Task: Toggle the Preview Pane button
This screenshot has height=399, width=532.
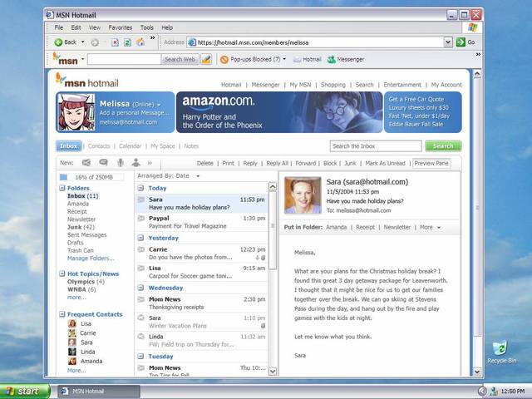Action: pyautogui.click(x=431, y=163)
